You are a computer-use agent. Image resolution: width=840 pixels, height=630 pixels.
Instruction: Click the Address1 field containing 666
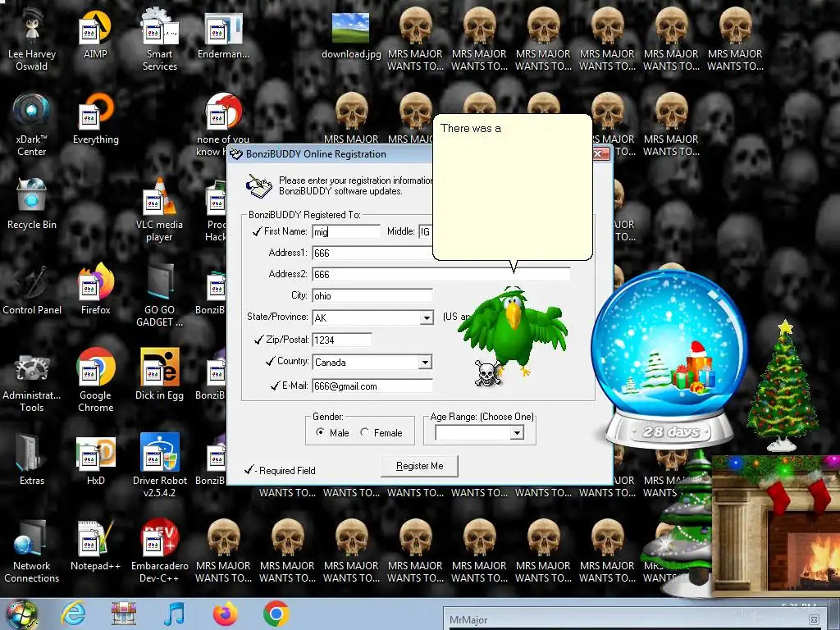372,253
